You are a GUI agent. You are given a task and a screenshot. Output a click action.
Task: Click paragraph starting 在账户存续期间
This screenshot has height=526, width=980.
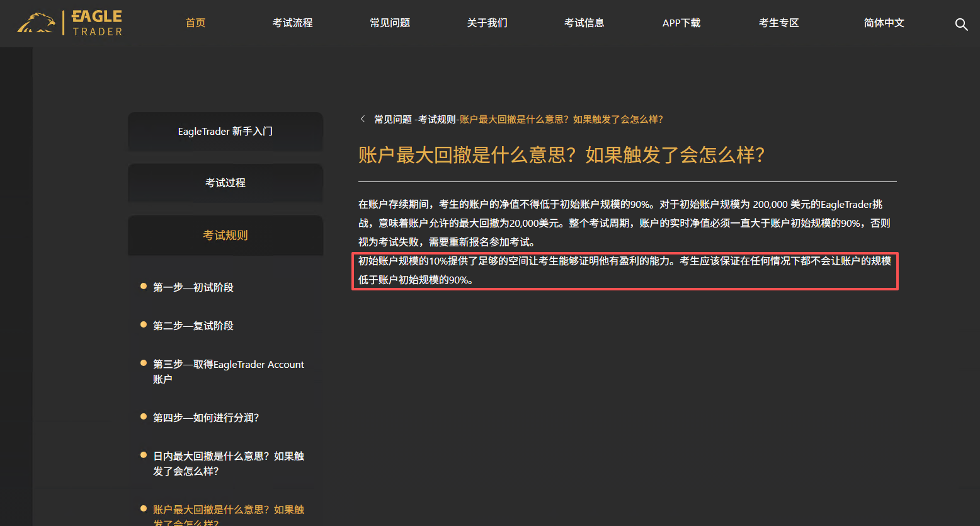click(x=624, y=223)
